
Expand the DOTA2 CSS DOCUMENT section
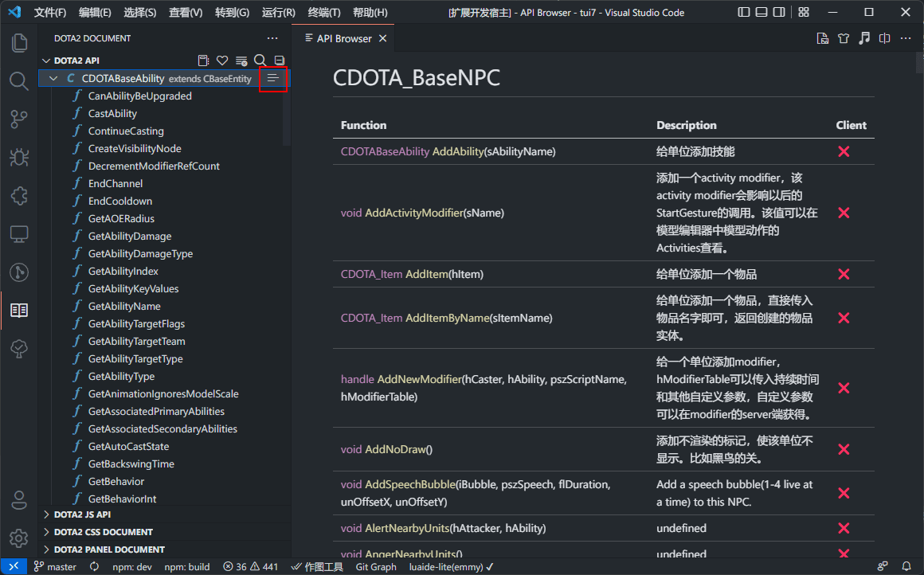tap(46, 532)
